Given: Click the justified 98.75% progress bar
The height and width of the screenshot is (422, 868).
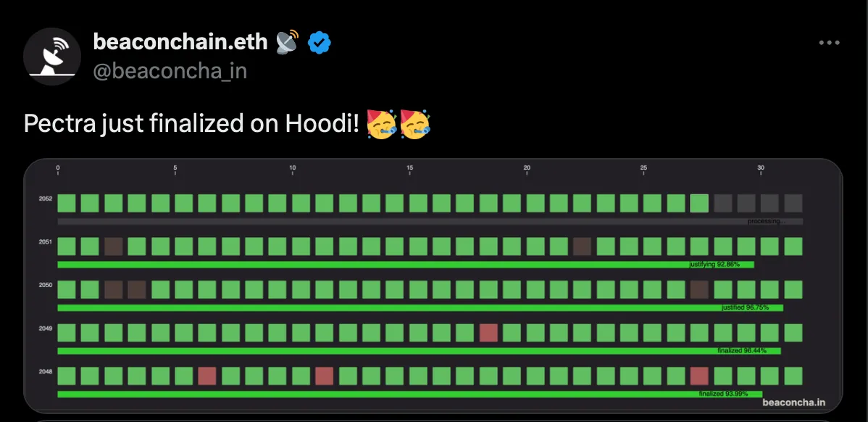Looking at the screenshot, I should pyautogui.click(x=420, y=308).
